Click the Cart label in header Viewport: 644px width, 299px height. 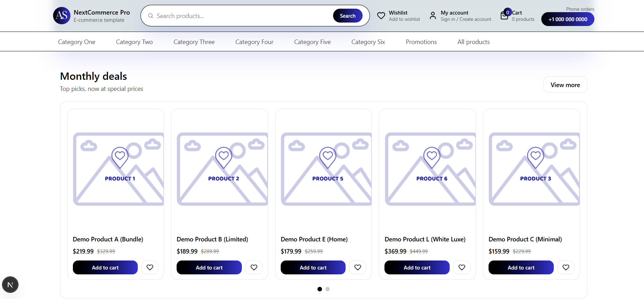click(x=517, y=12)
